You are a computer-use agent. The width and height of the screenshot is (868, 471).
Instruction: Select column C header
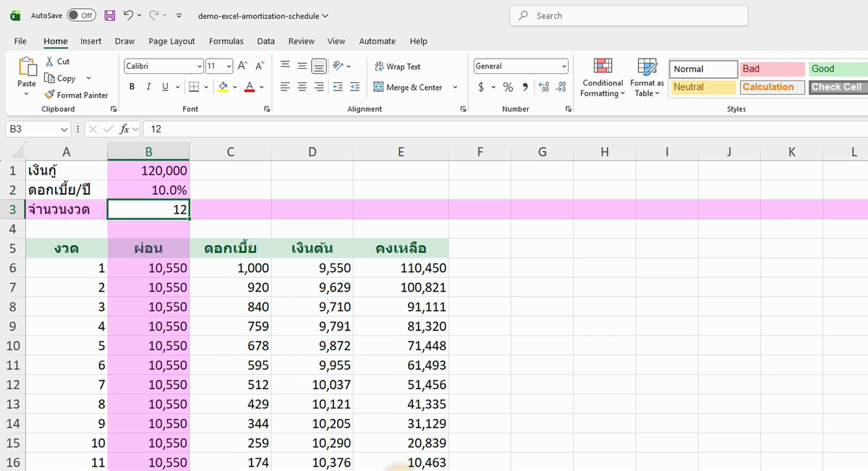tap(230, 151)
